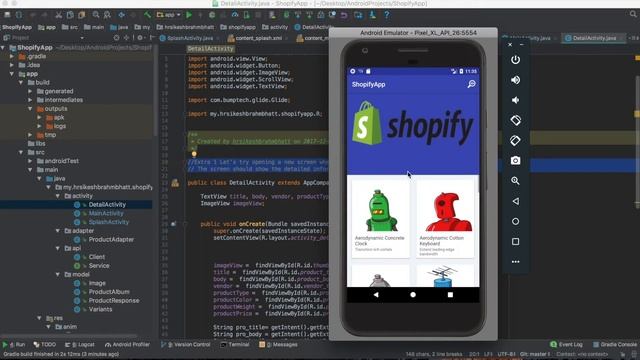
Task: Select the Client class in api package
Action: pos(97,257)
